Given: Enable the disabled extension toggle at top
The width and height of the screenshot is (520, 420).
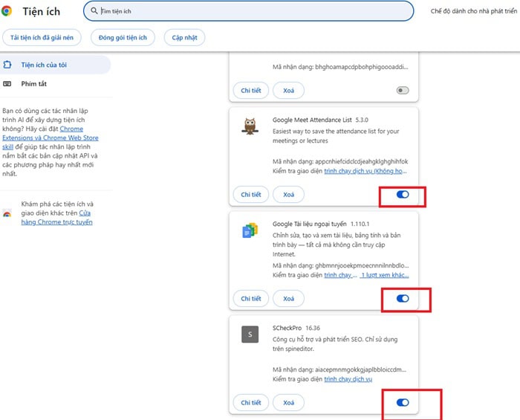Looking at the screenshot, I should (x=403, y=90).
